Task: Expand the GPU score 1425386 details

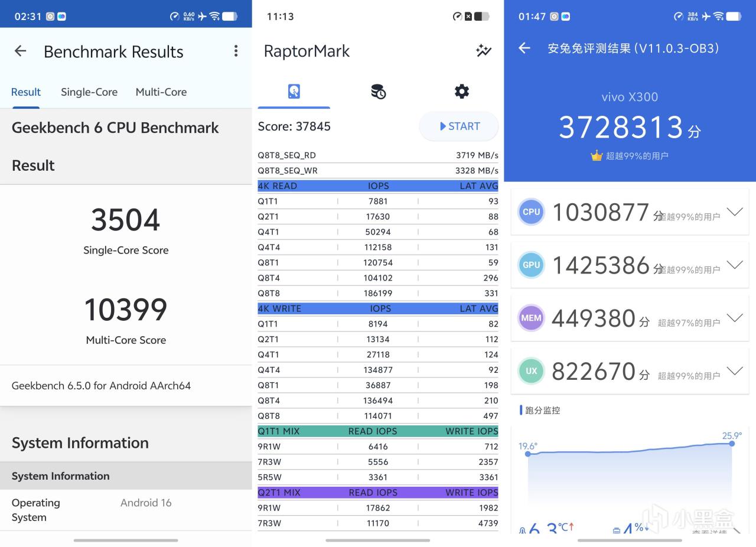Action: coord(735,265)
